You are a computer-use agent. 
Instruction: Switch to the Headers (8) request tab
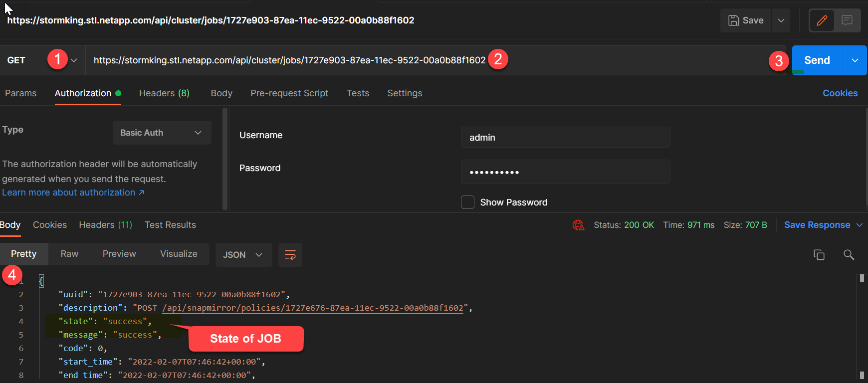164,93
